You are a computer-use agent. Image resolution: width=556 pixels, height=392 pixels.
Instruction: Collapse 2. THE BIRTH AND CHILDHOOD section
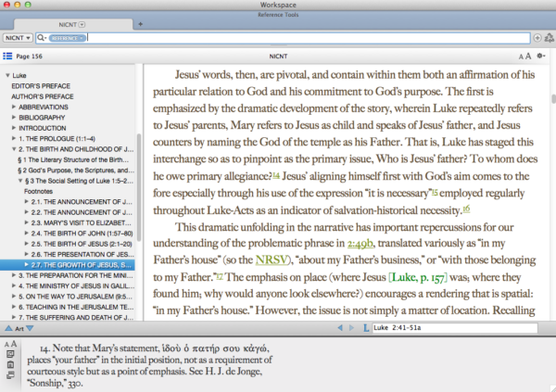pyautogui.click(x=14, y=149)
